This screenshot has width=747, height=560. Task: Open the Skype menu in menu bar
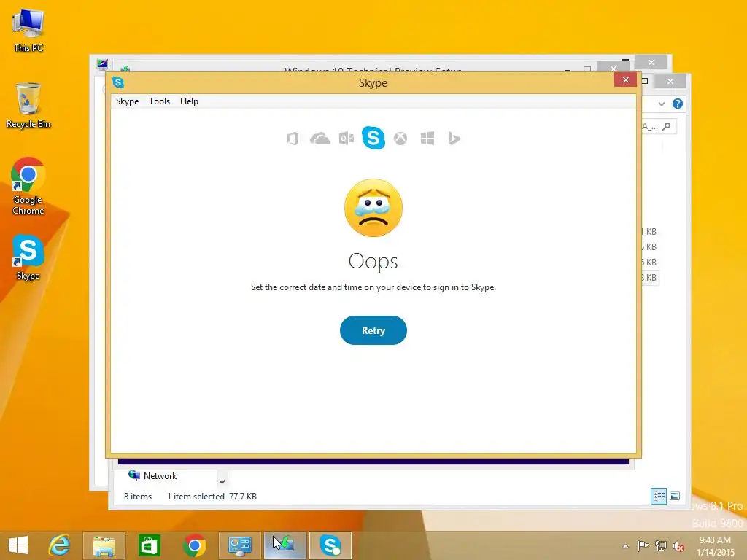(x=127, y=101)
